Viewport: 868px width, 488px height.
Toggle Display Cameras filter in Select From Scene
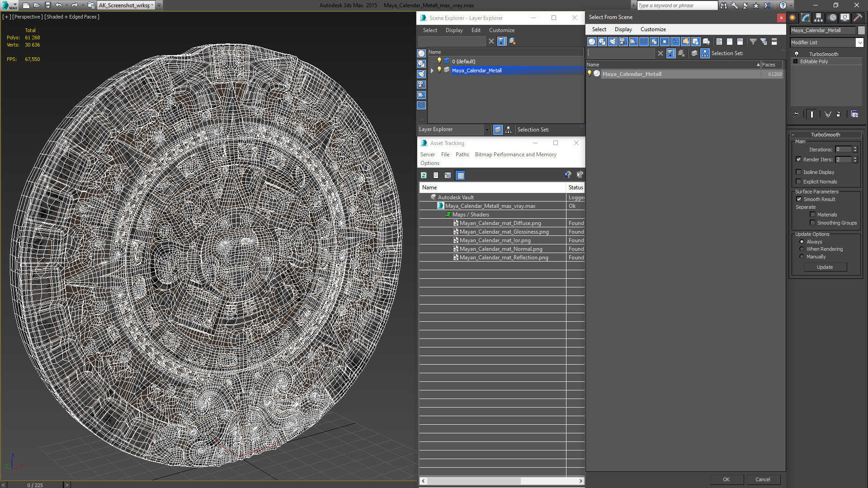coord(623,42)
